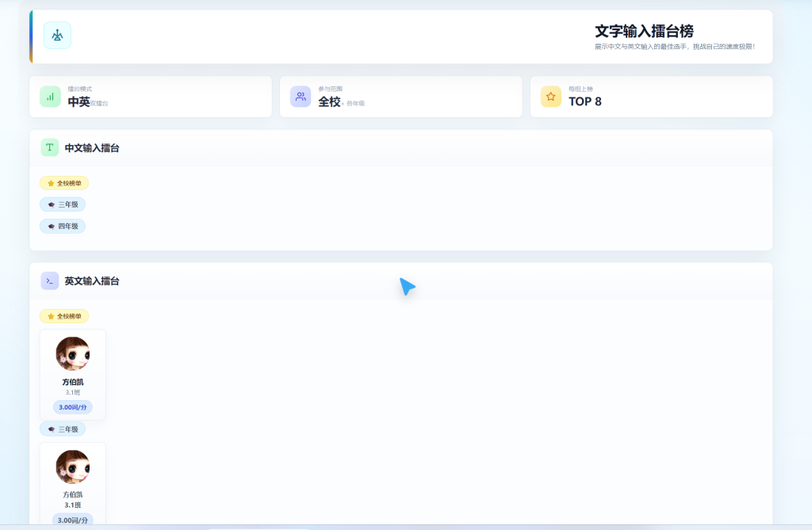Click the green bar chart icon

[x=50, y=97]
